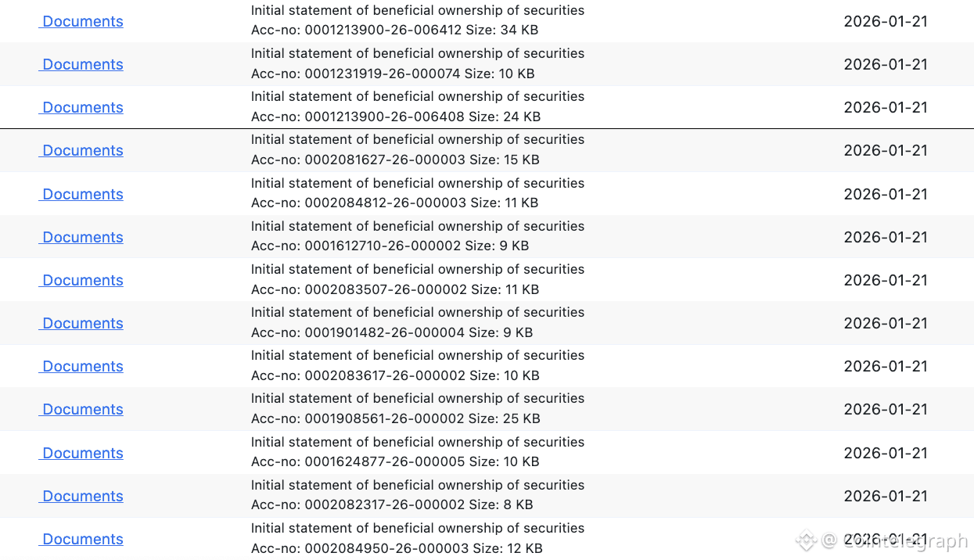Viewport: 974px width, 560px height.
Task: Click the date beside Acc-no 0001612710-26-000002
Action: click(886, 237)
